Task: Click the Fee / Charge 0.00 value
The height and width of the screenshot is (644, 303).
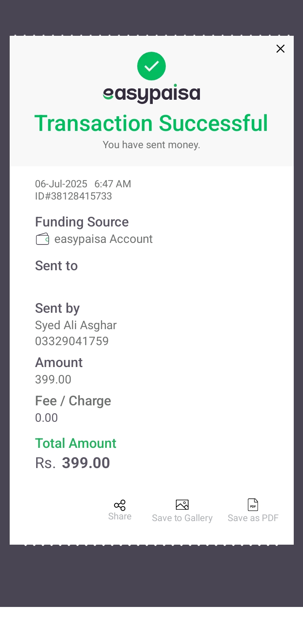Action: point(46,418)
